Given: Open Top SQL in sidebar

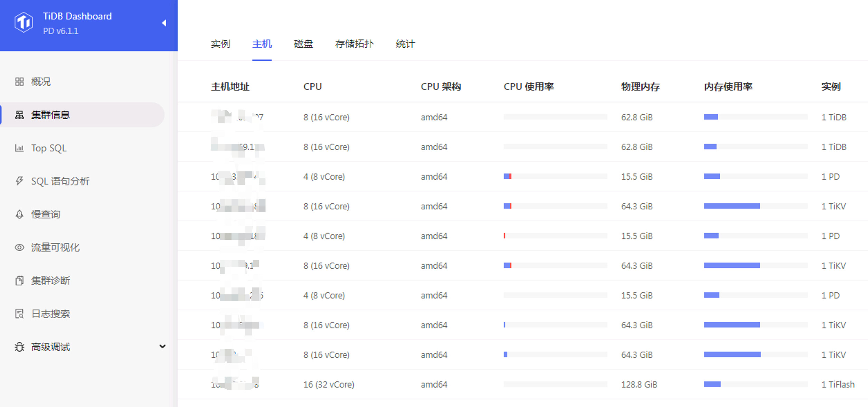Looking at the screenshot, I should coord(49,148).
